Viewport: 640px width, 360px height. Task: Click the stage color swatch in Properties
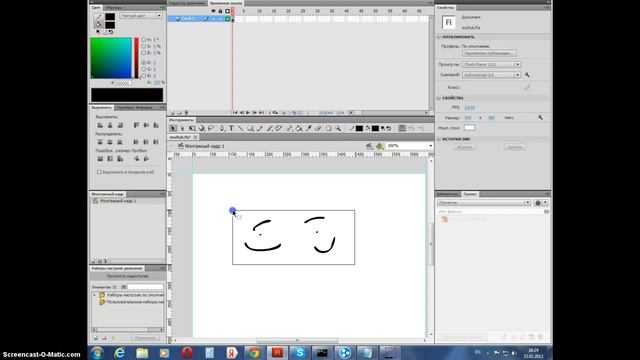coord(469,128)
